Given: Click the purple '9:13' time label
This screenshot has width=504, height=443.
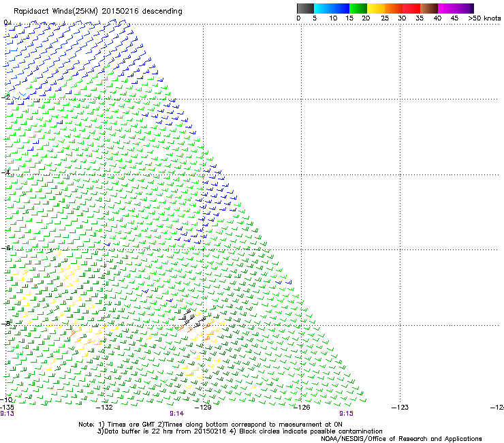Looking at the screenshot, I should pos(7,414).
